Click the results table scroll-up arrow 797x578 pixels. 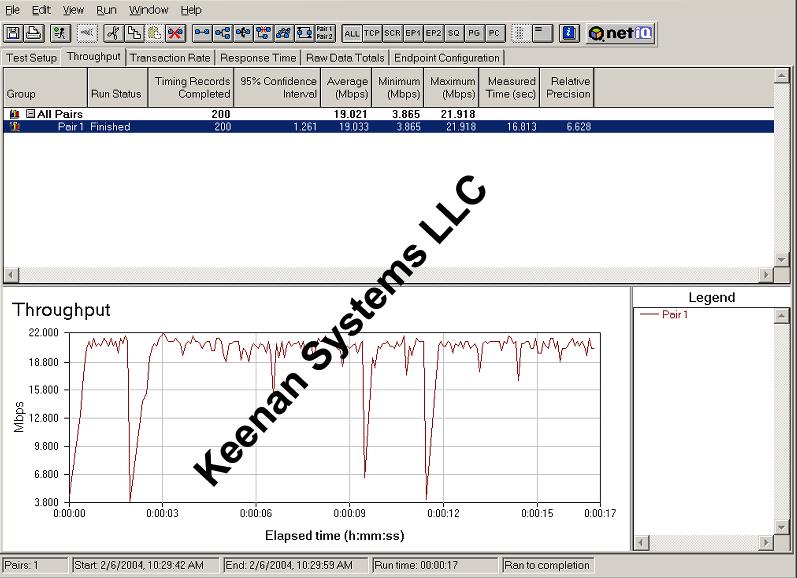(781, 76)
